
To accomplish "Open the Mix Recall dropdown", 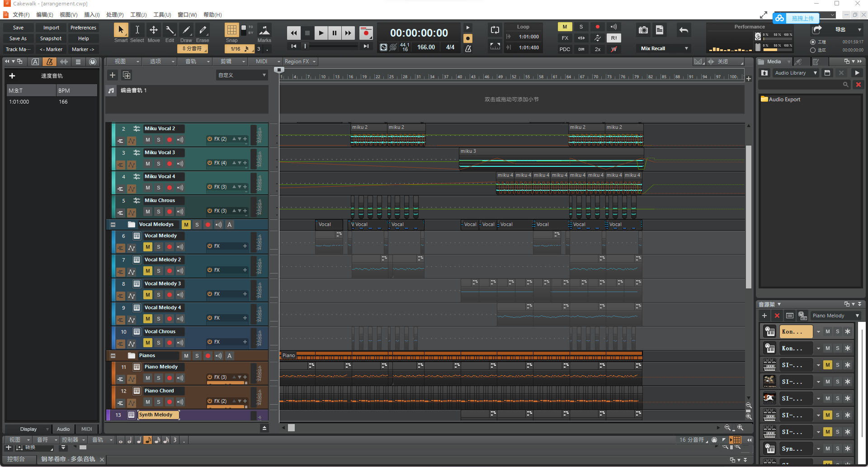I will 664,48.
